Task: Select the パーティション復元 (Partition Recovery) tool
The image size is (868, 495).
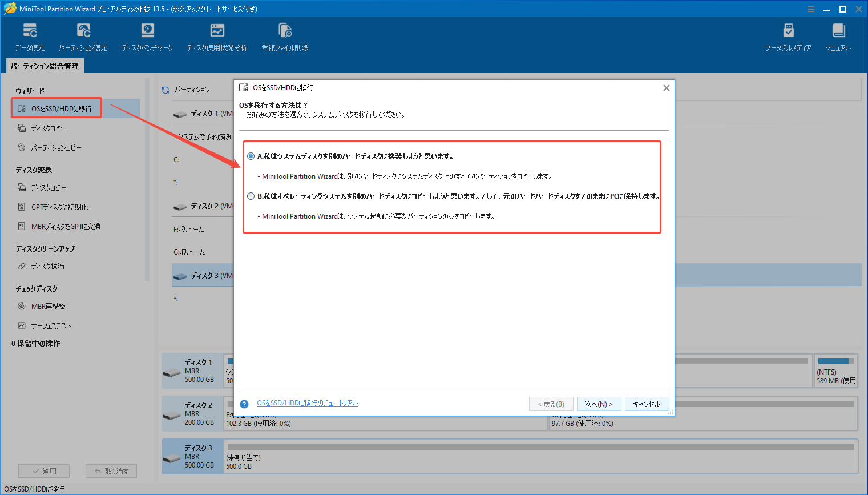Action: pyautogui.click(x=83, y=35)
